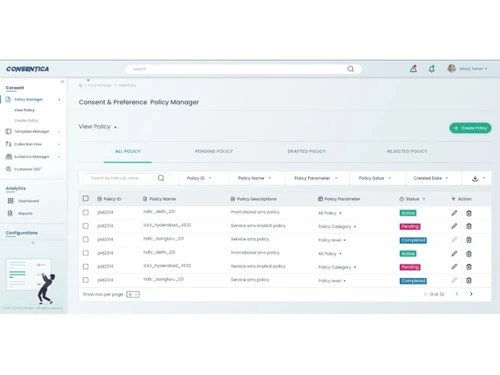Expand the Collection Flow sidebar menu arrow
This screenshot has height=375, width=500.
click(x=59, y=144)
